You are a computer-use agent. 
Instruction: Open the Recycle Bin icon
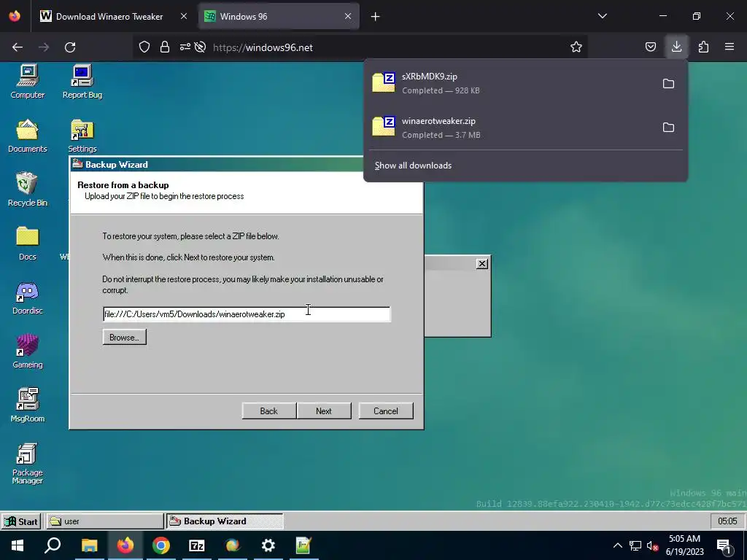point(27,189)
